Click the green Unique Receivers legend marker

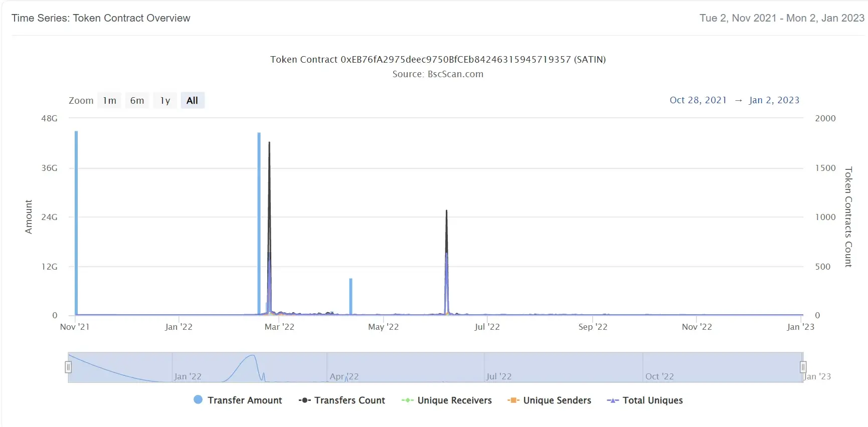click(x=407, y=400)
